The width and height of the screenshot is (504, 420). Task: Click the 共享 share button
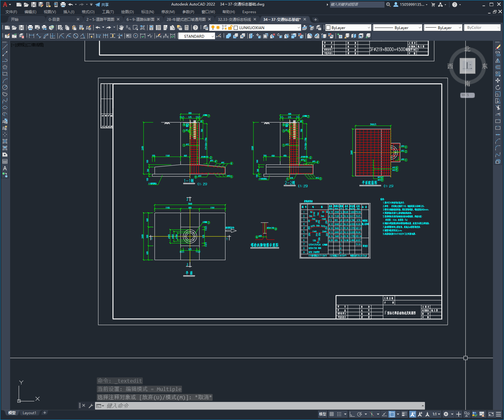102,5
